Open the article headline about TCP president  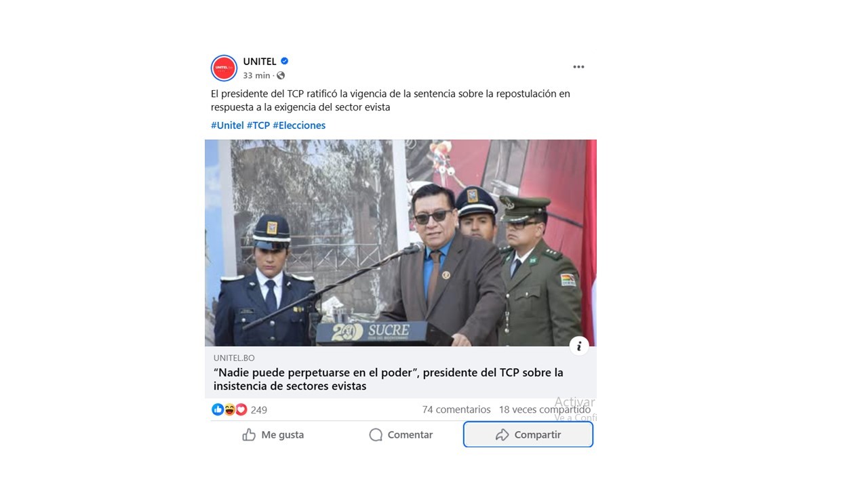click(x=389, y=380)
